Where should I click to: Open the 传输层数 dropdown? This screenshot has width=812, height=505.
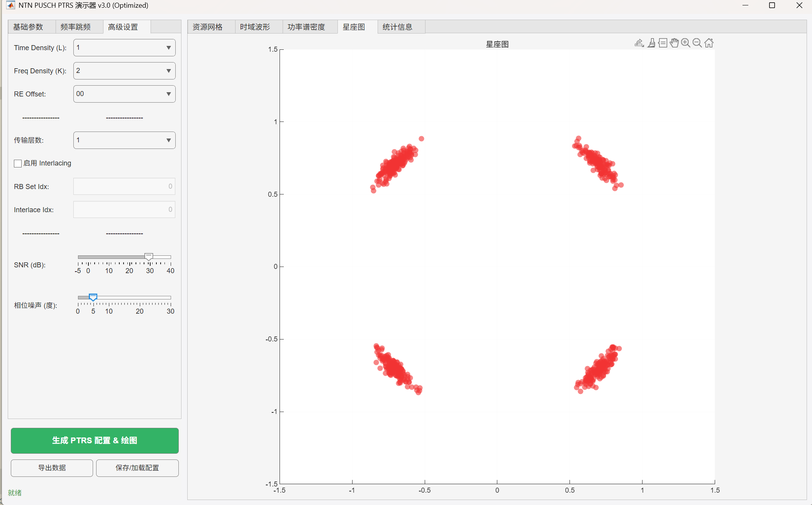124,140
